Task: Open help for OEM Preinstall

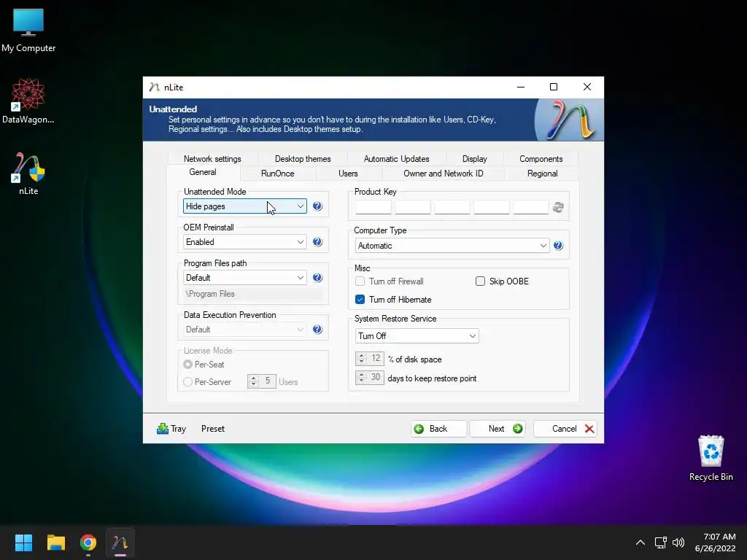Action: [x=317, y=242]
